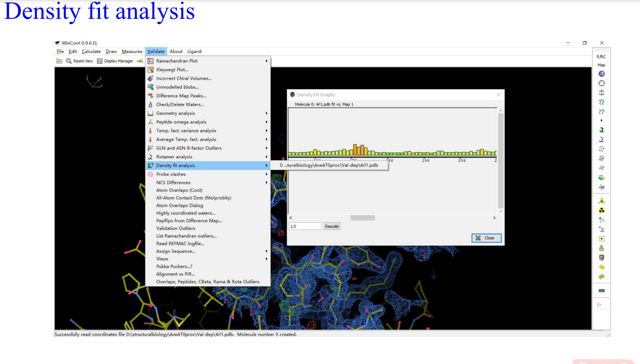Expand the NCS Differences submenu
Screen dimensions: 640x364
[x=208, y=182]
